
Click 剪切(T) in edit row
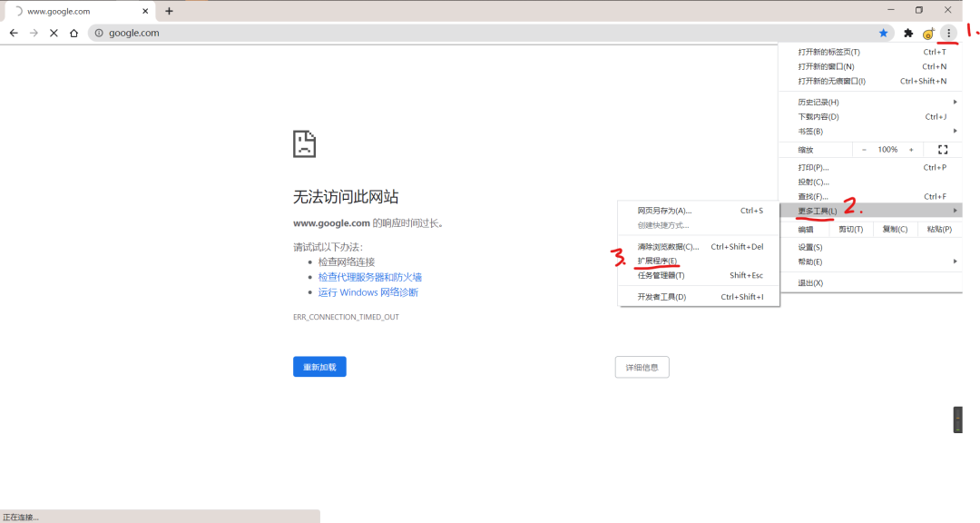850,230
